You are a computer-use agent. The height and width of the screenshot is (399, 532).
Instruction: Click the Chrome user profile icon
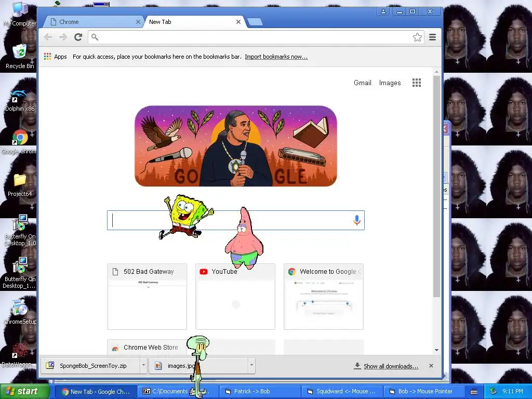click(x=383, y=11)
